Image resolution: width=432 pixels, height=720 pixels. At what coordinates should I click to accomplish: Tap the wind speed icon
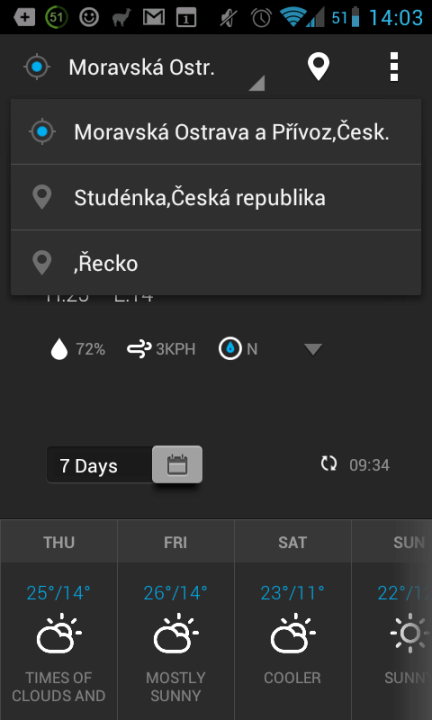pos(139,349)
